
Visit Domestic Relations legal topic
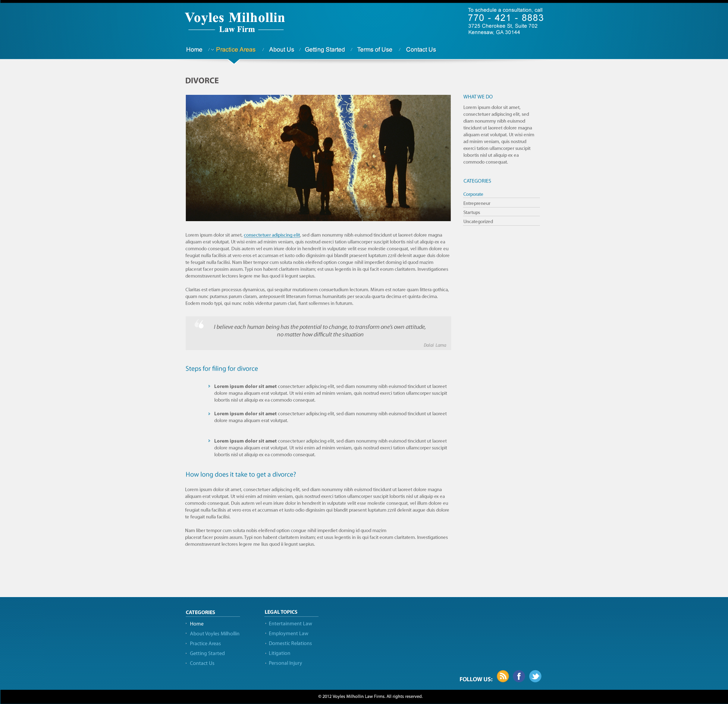coord(290,643)
